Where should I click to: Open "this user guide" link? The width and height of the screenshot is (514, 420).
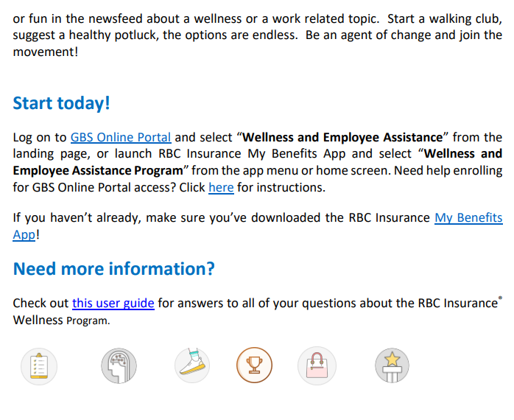pos(113,303)
